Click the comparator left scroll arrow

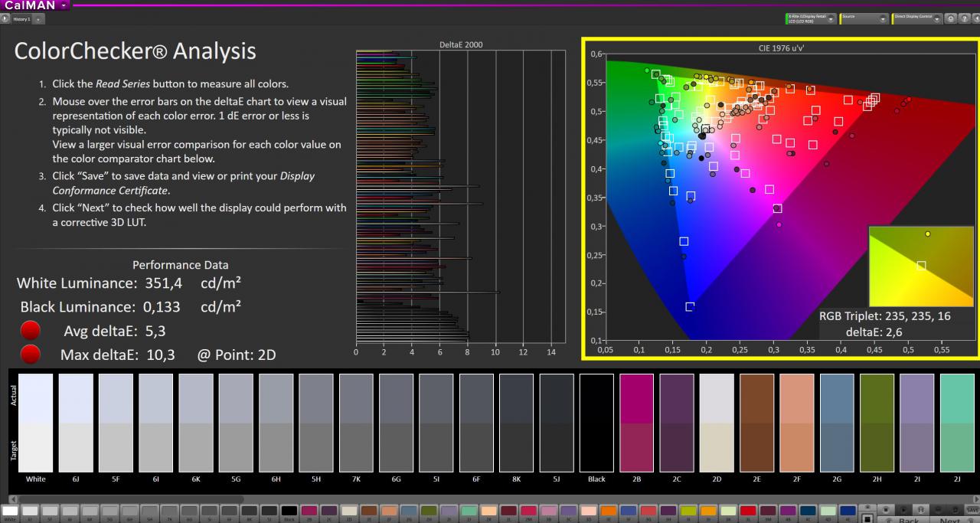(12, 498)
